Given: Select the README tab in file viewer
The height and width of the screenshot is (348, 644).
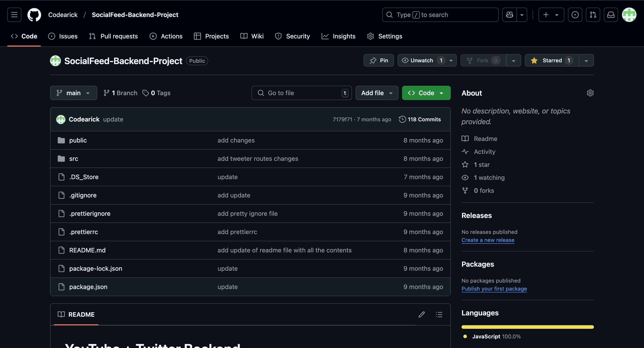Looking at the screenshot, I should point(76,314).
